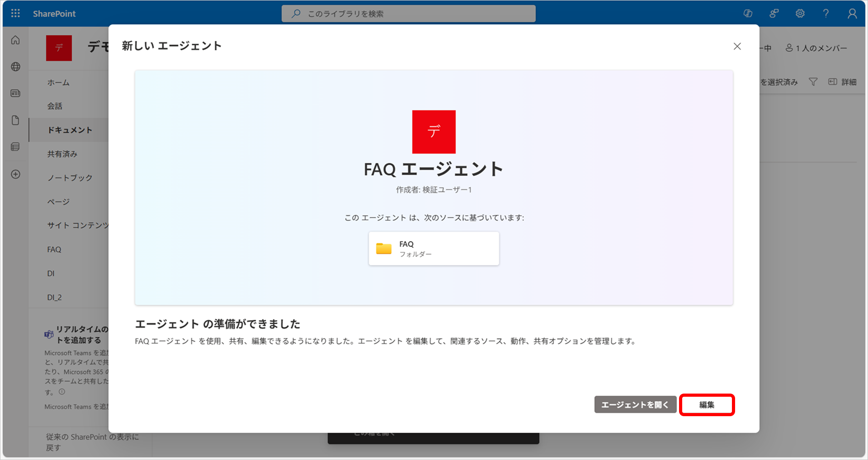Open Notebook in site navigation
Screen dimensions: 868x460
click(70, 178)
